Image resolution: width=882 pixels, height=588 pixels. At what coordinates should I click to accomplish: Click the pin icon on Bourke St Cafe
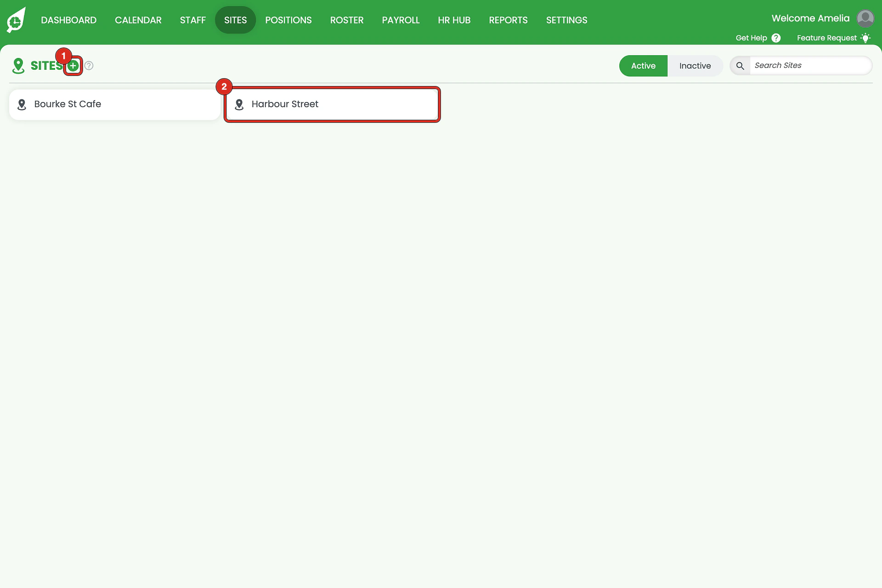click(x=22, y=105)
